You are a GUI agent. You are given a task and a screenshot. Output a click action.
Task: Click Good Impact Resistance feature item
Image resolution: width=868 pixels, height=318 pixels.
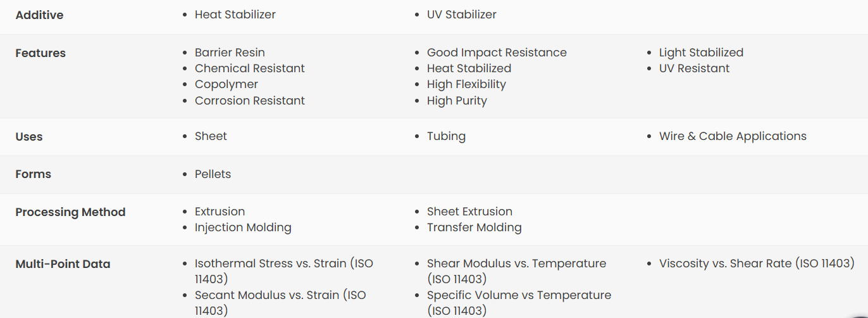click(497, 53)
